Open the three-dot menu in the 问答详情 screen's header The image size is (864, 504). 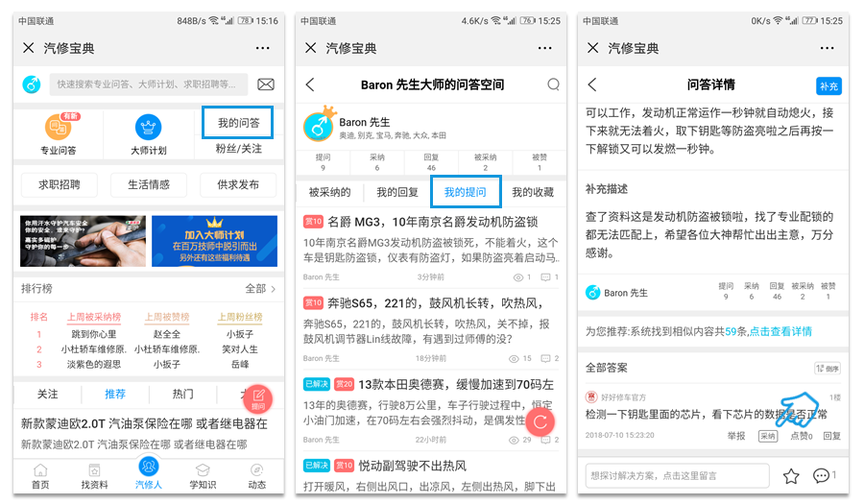pyautogui.click(x=828, y=48)
